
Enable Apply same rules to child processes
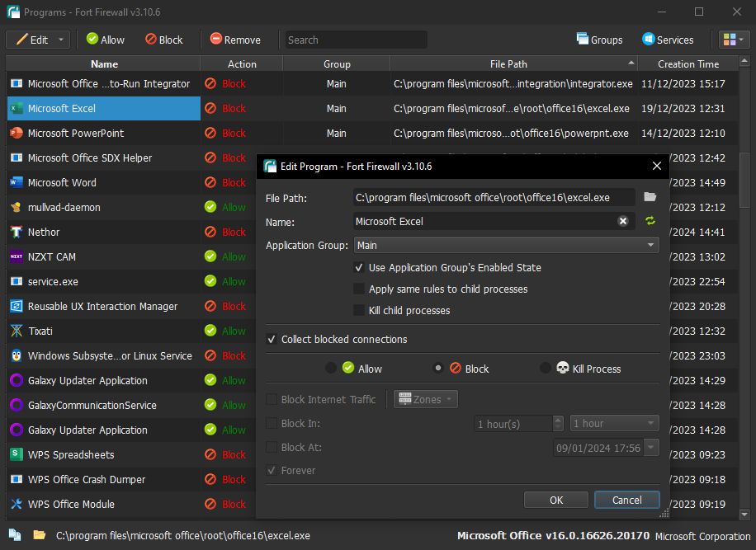(x=359, y=289)
